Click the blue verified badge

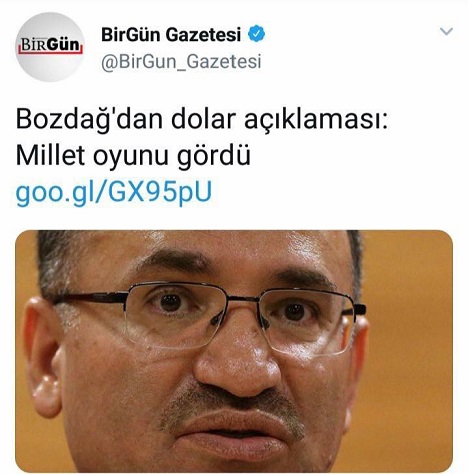(x=256, y=34)
